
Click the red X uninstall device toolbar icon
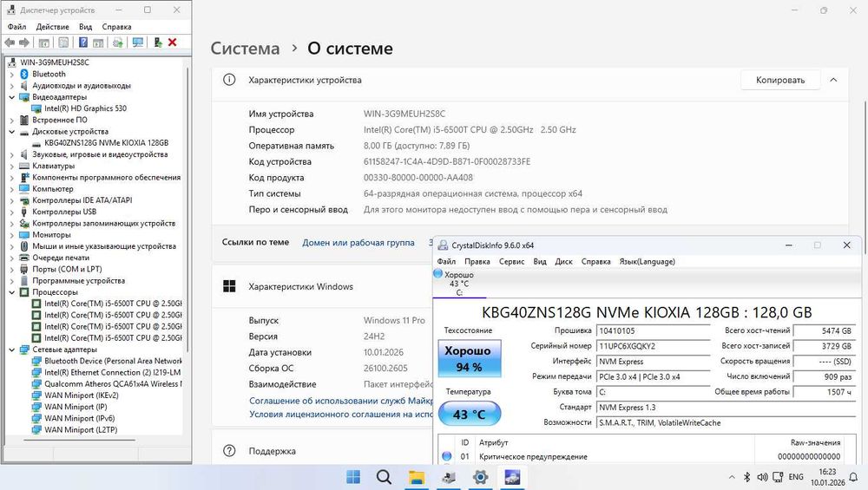pyautogui.click(x=172, y=42)
